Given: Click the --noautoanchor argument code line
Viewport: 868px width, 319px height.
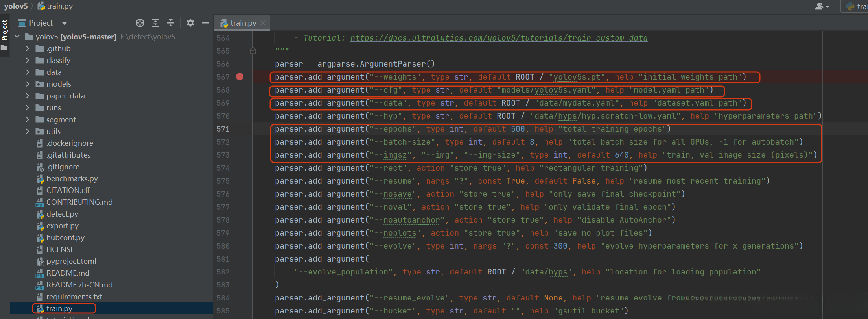Looking at the screenshot, I should (x=475, y=220).
